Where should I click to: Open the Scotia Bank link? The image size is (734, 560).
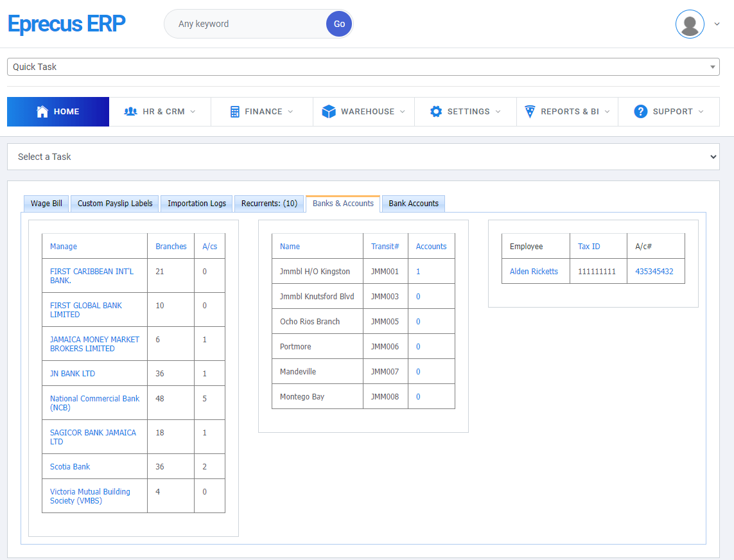[x=70, y=467]
